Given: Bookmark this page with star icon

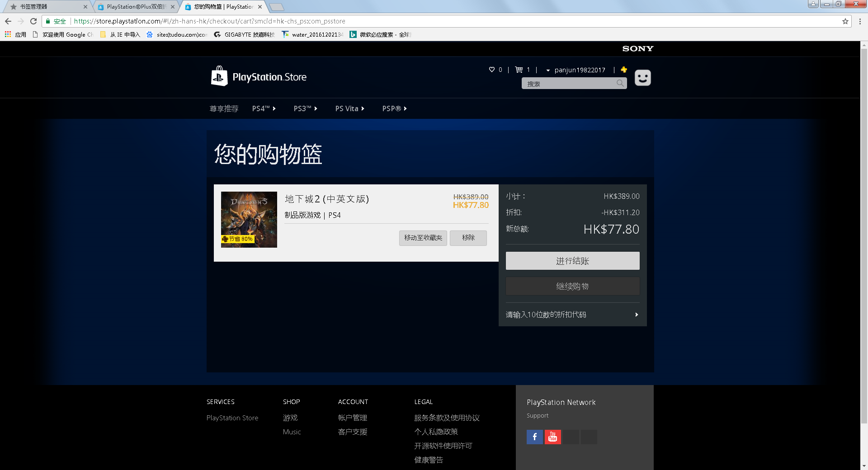Looking at the screenshot, I should 845,21.
